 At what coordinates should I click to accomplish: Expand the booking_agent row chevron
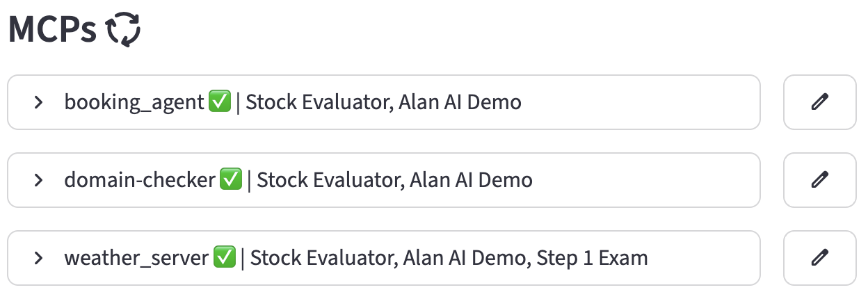pyautogui.click(x=39, y=102)
